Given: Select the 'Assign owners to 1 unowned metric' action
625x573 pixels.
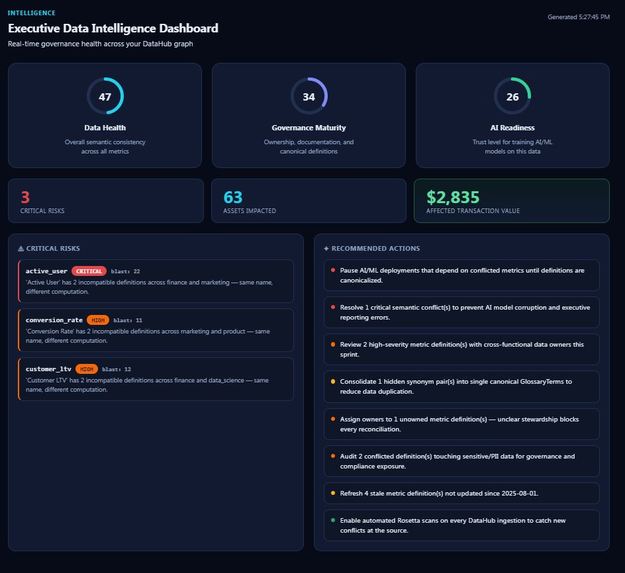Looking at the screenshot, I should (462, 424).
